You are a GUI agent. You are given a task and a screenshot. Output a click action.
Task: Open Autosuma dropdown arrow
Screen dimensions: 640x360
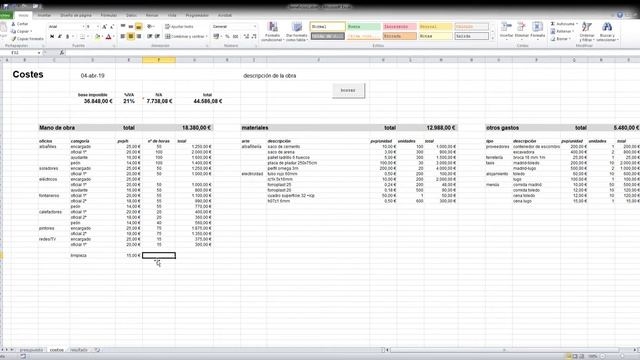(x=576, y=24)
